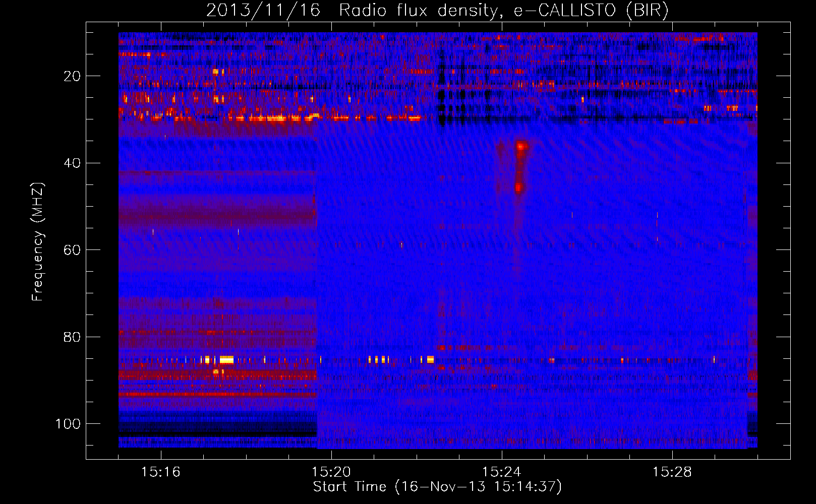Click the bright red burst near 36 MHz

(x=521, y=147)
